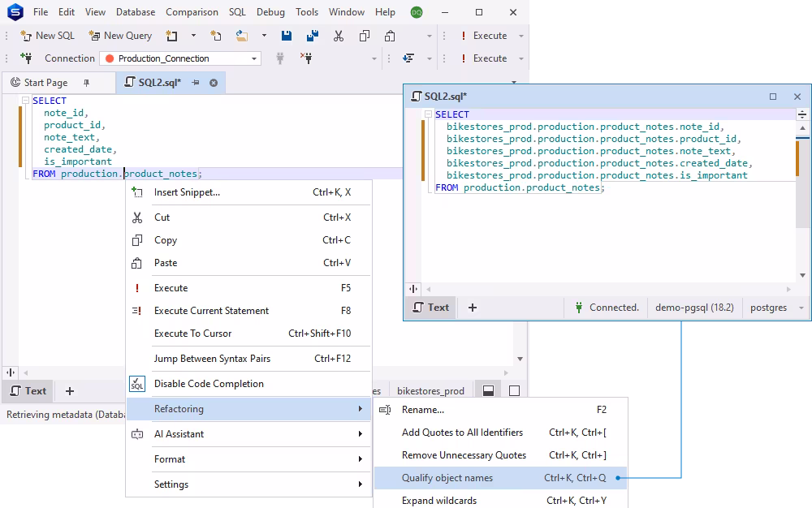
Task: Click the format document toolbar icon
Action: 408,58
